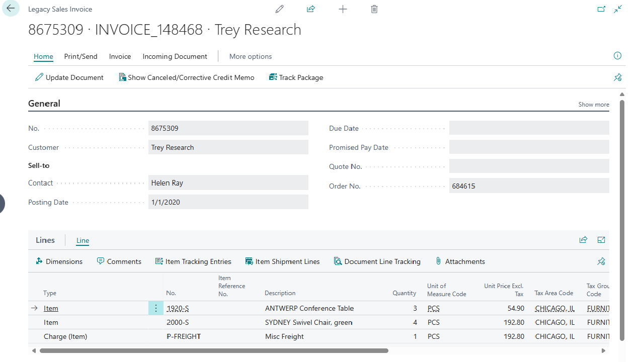The width and height of the screenshot is (644, 362).
Task: Open Lines in Excel with the export icon
Action: click(x=601, y=240)
